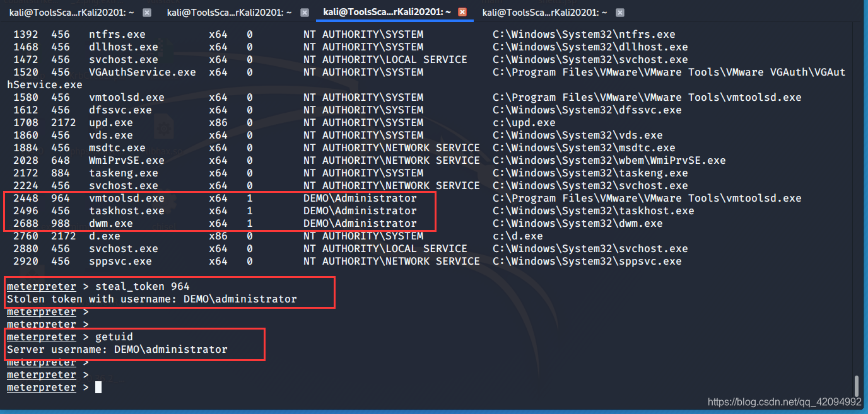Close the active tab with the red X
Screen dimensions: 868x414
pyautogui.click(x=462, y=12)
